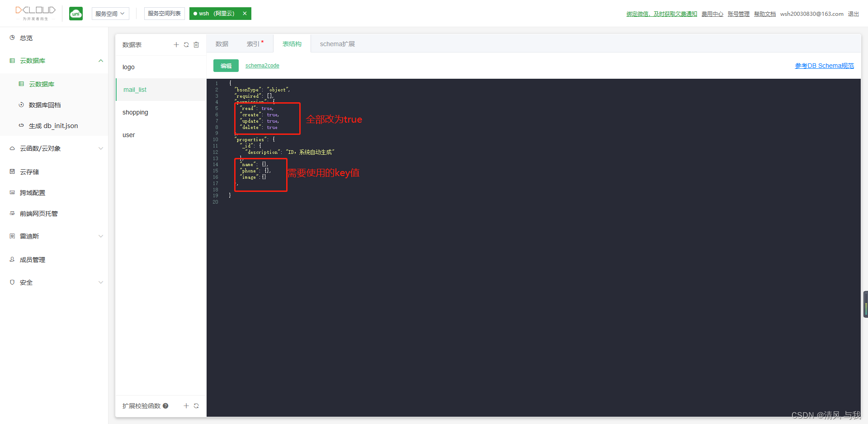
Task: Delete the selected data table
Action: click(196, 45)
